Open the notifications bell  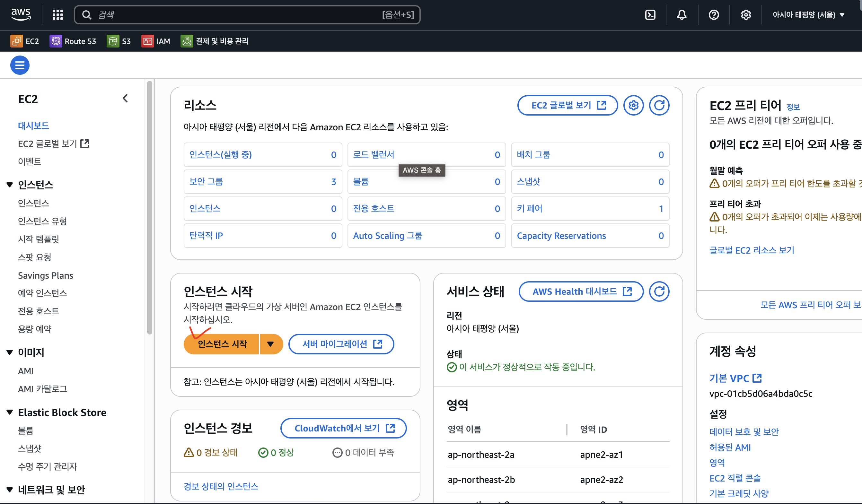[682, 15]
